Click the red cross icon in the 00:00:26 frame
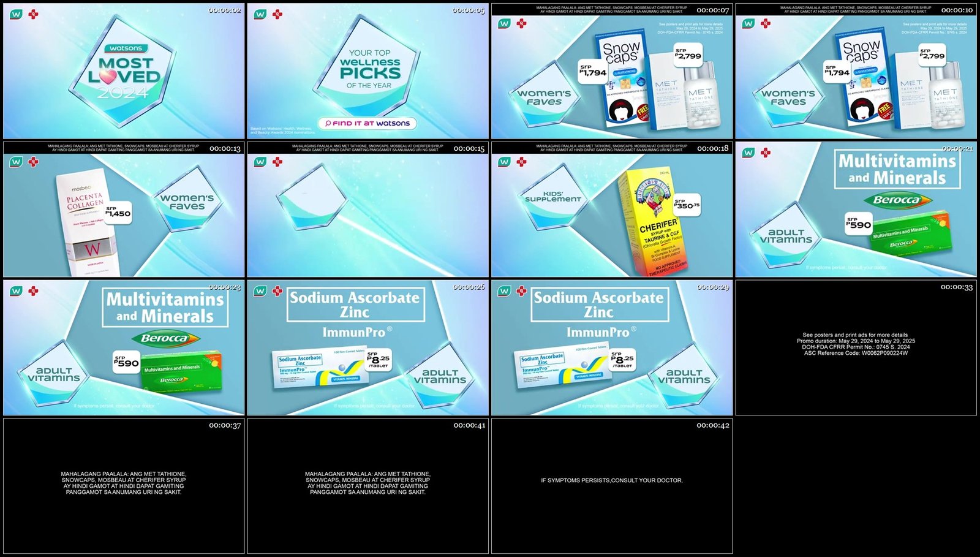980x557 pixels. click(x=277, y=290)
